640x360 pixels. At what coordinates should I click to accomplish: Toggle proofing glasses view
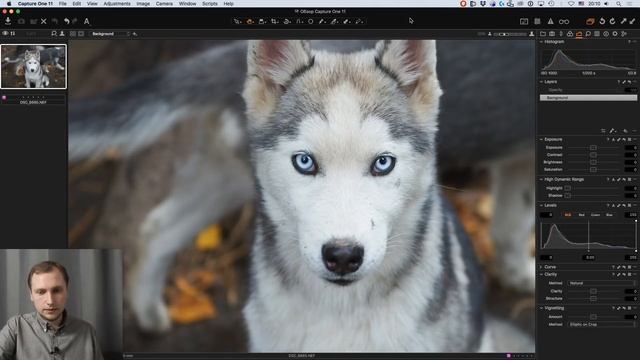564,21
